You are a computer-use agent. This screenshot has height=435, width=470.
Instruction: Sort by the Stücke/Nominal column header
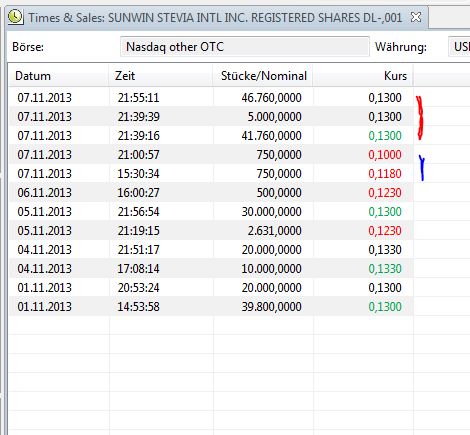point(263,76)
